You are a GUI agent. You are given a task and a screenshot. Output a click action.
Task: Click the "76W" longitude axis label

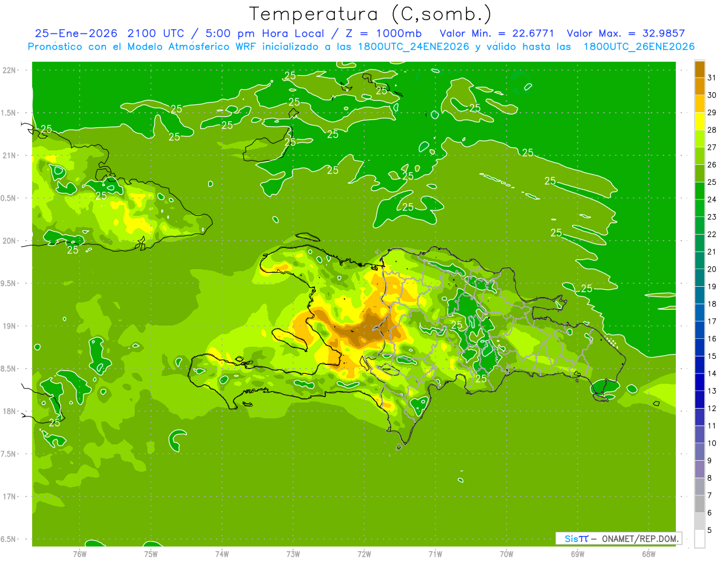(79, 554)
